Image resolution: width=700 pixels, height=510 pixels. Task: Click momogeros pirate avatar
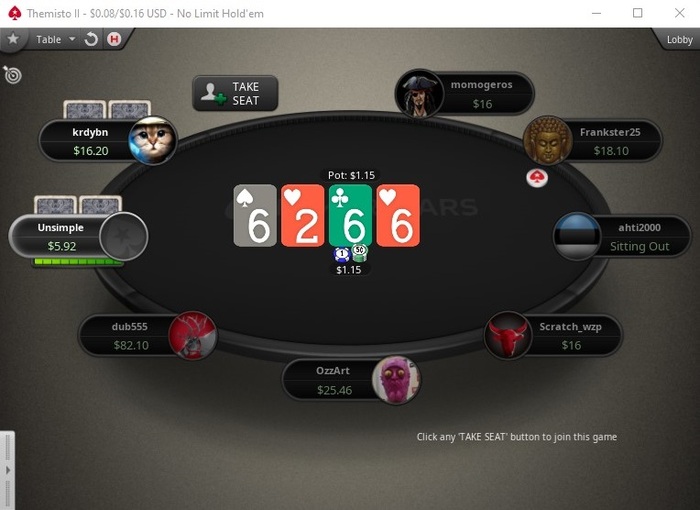point(419,94)
